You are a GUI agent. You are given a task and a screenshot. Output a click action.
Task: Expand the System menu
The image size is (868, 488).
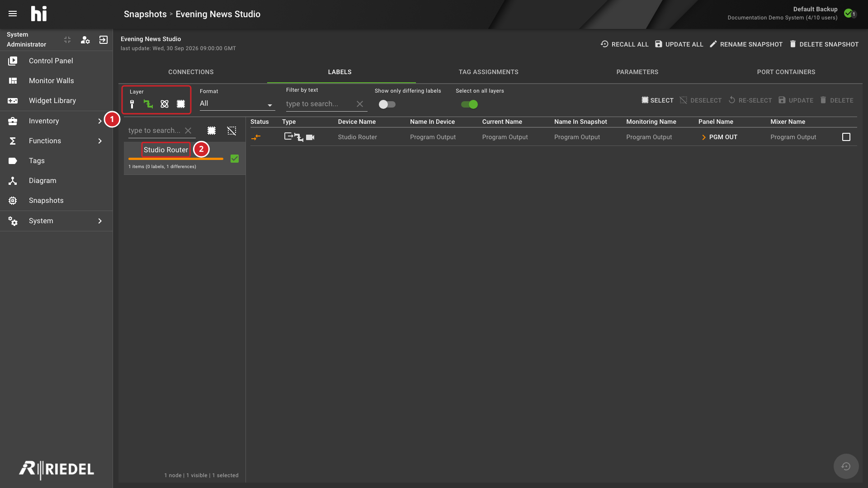click(x=56, y=221)
